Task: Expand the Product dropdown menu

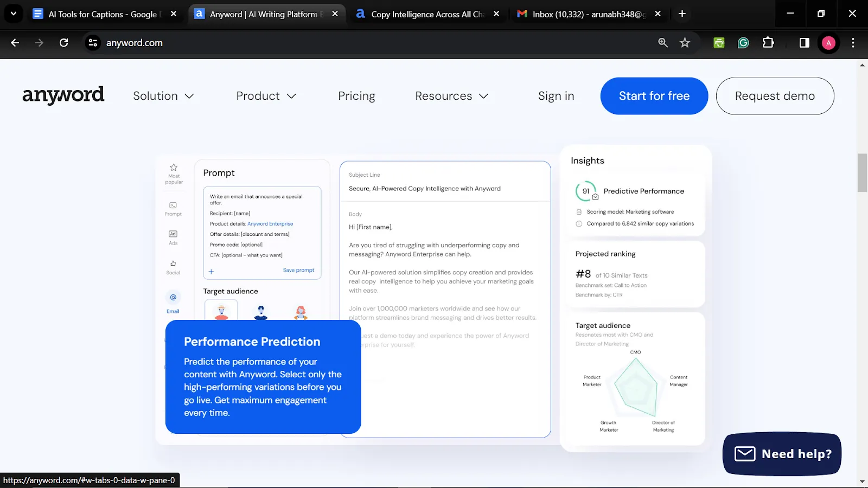Action: pyautogui.click(x=266, y=96)
